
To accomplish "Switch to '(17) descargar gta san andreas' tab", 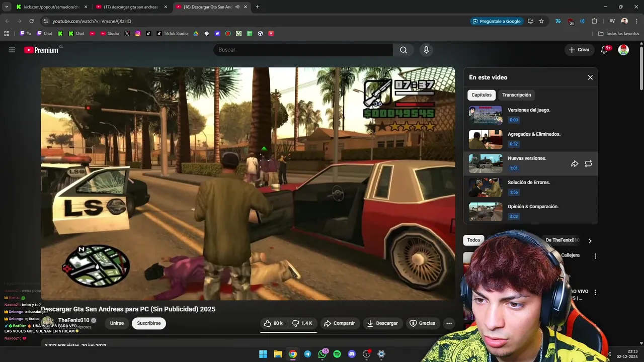I will [x=132, y=7].
